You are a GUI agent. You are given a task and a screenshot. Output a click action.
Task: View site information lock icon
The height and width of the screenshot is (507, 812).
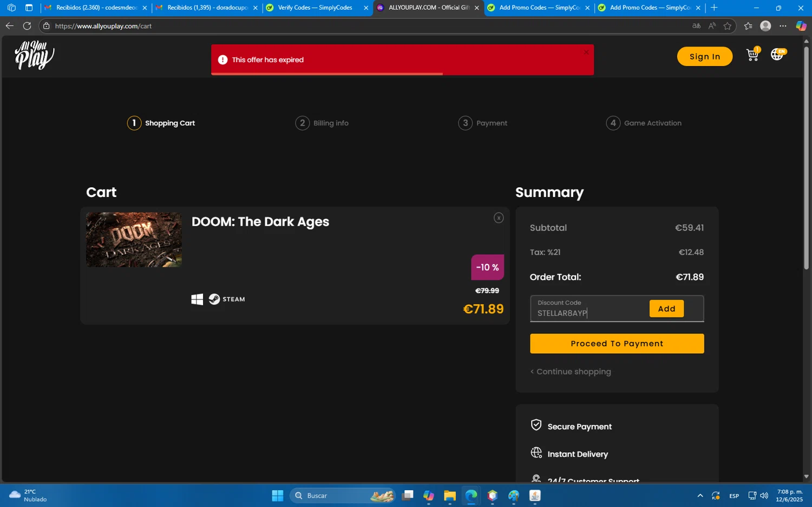[47, 26]
